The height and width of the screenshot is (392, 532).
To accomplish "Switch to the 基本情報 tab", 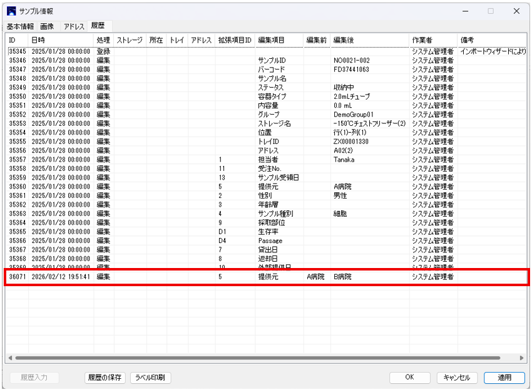I will click(x=21, y=26).
